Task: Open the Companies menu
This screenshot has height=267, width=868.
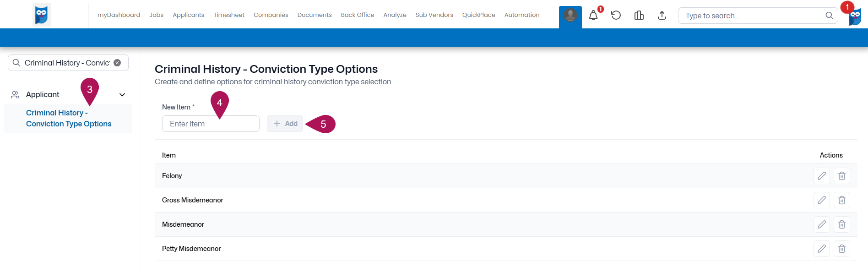Action: click(271, 15)
